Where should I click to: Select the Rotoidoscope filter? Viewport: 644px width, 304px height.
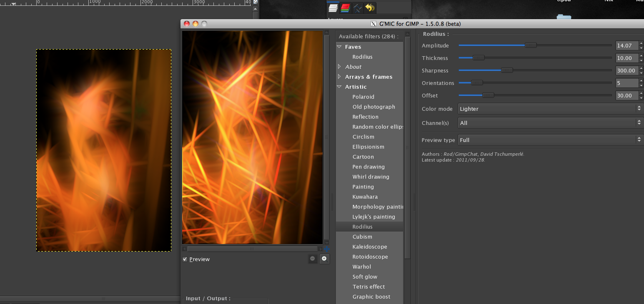tap(369, 257)
